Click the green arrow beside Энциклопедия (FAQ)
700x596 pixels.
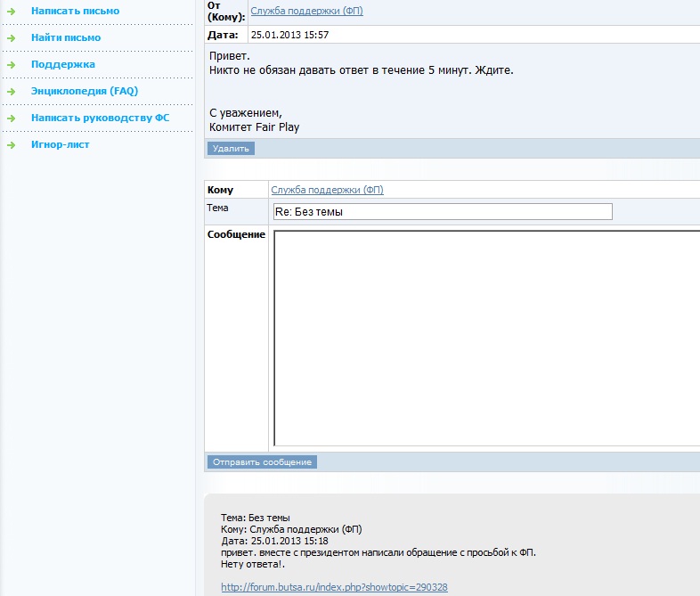coord(11,92)
